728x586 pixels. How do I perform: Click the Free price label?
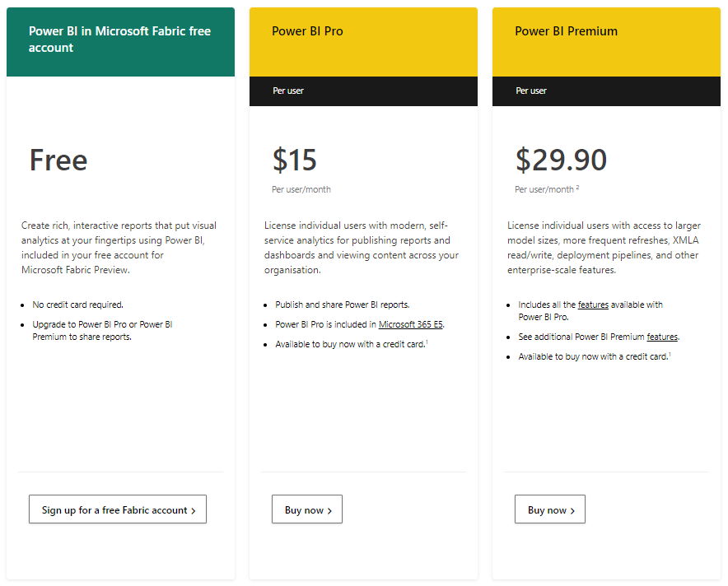[x=58, y=160]
